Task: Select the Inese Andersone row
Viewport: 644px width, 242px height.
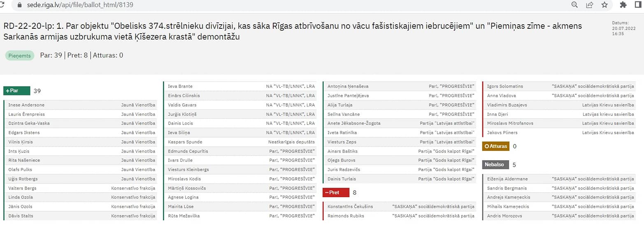Action: click(x=81, y=105)
